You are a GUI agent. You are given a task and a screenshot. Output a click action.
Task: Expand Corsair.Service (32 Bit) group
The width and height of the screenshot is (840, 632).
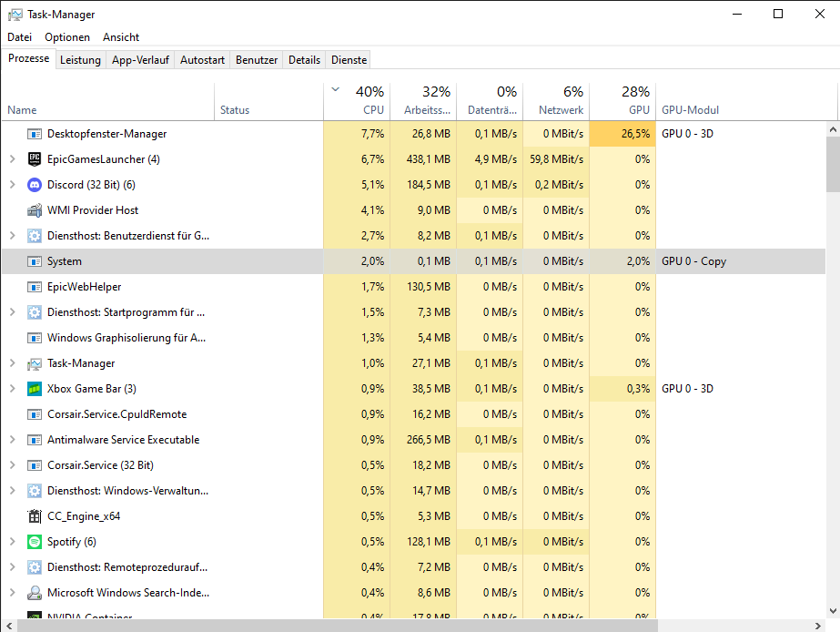13,465
